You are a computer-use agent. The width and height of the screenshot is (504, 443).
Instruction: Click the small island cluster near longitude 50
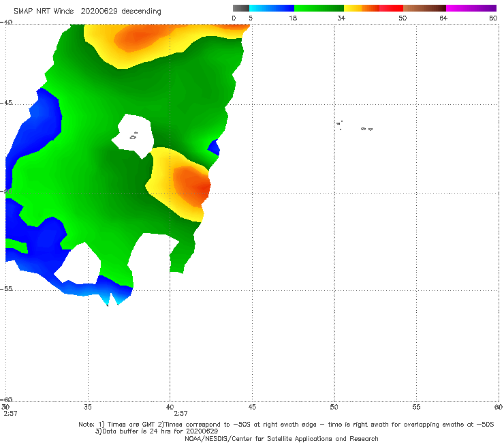[340, 125]
